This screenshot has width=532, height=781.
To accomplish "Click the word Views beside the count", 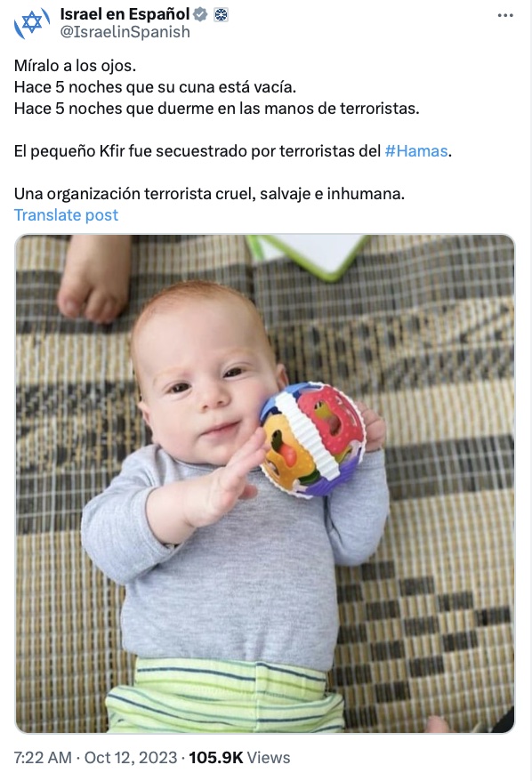I will tap(269, 758).
